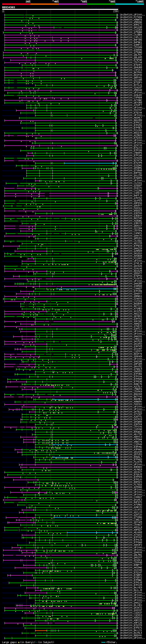Click the red 20% identity legend segment
Viewport: 146px width, 644px height.
coord(16,4)
